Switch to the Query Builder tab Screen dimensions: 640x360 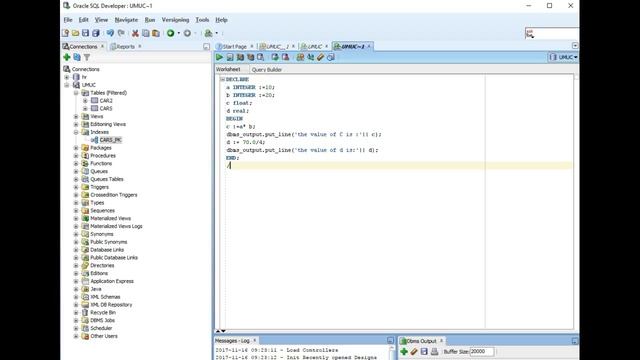pos(267,70)
